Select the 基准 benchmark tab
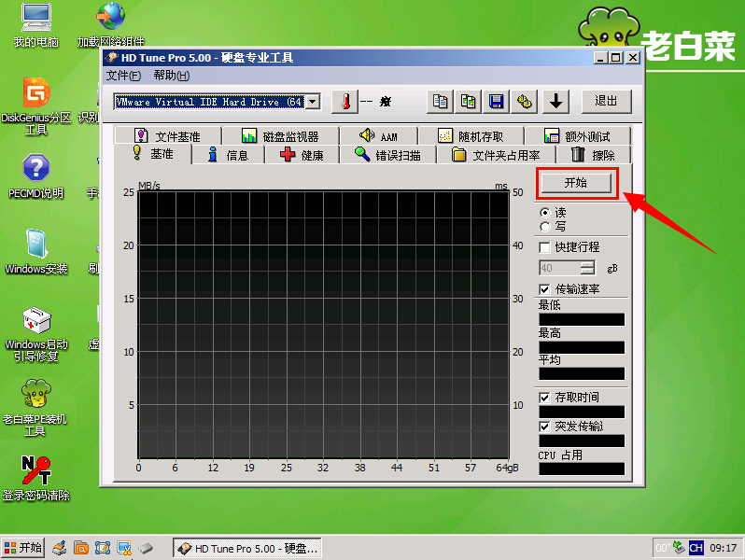745x560 pixels. click(153, 154)
